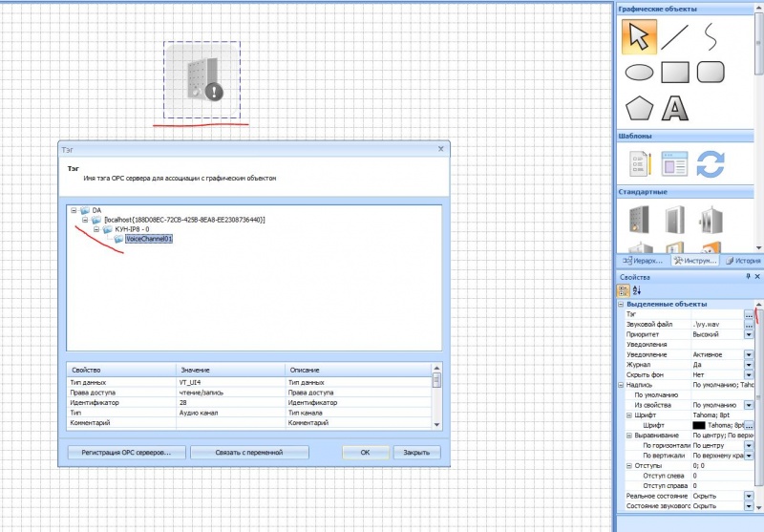Pick the straight line drawing tool
This screenshot has width=764, height=532.
click(675, 36)
